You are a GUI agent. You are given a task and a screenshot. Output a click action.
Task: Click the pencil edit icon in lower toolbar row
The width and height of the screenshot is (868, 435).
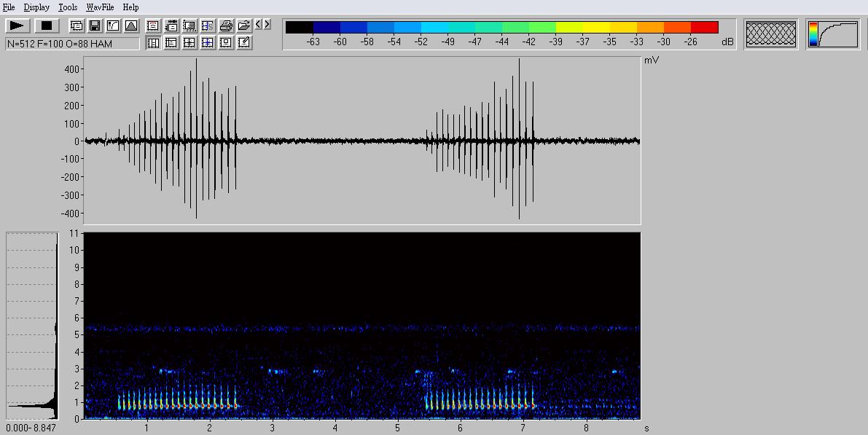coord(244,43)
